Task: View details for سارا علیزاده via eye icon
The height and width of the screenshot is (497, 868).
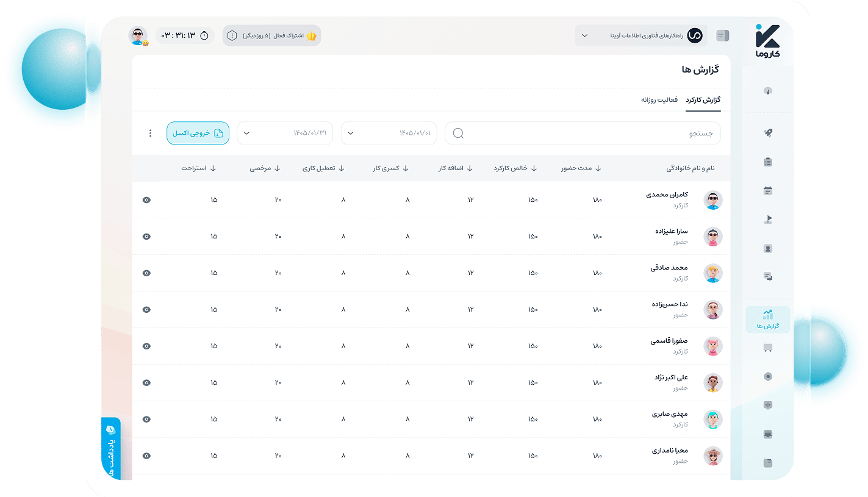Action: (146, 237)
